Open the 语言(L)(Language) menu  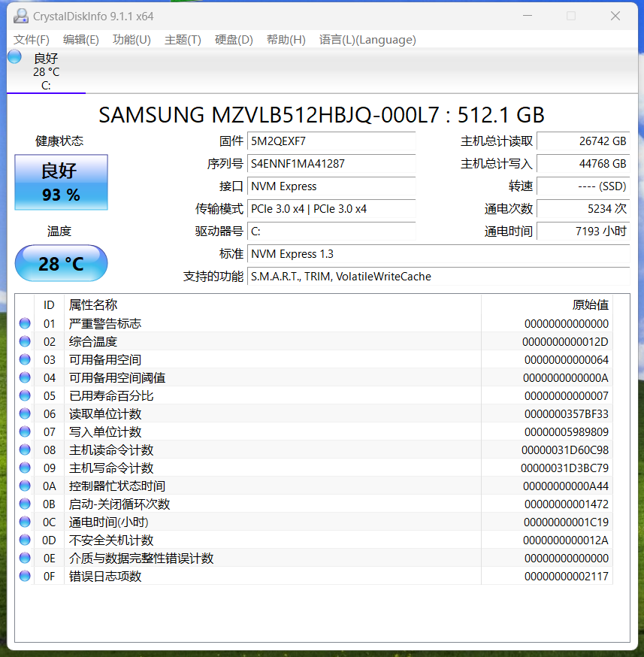pos(367,40)
